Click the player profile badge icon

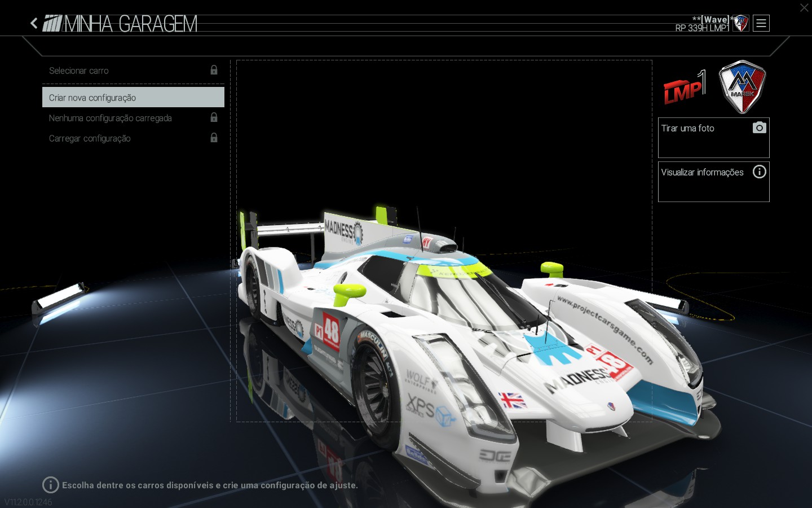point(740,23)
